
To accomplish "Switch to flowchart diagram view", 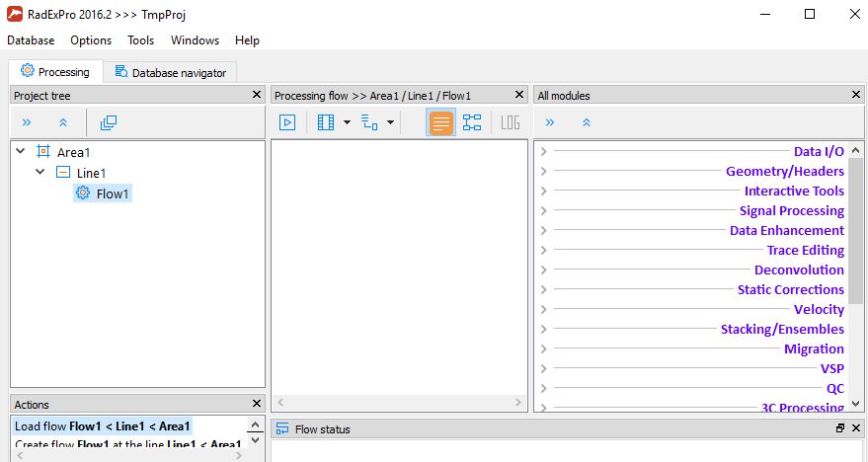I will [472, 122].
